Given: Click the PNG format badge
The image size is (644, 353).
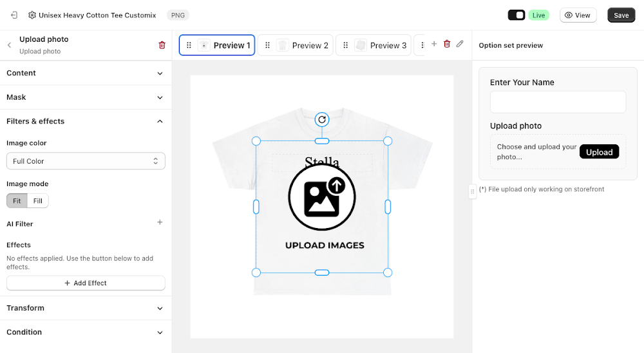Looking at the screenshot, I should pyautogui.click(x=178, y=15).
